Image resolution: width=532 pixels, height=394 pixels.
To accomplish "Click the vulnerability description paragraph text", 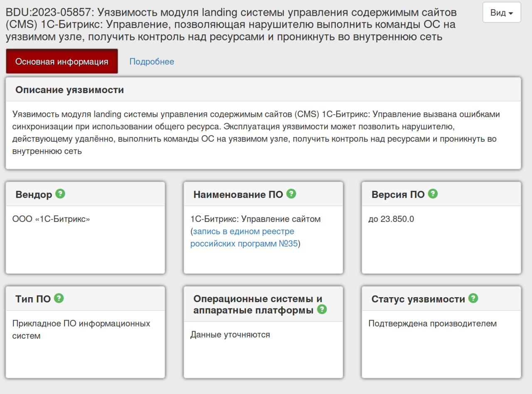I will (256, 133).
